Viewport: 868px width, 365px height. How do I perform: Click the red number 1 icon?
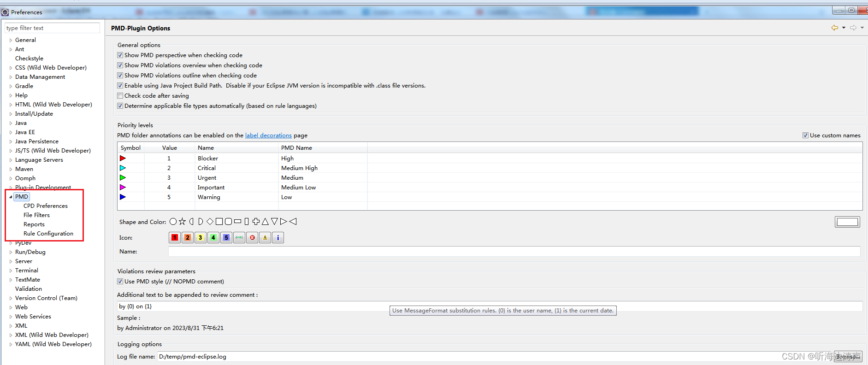point(175,237)
